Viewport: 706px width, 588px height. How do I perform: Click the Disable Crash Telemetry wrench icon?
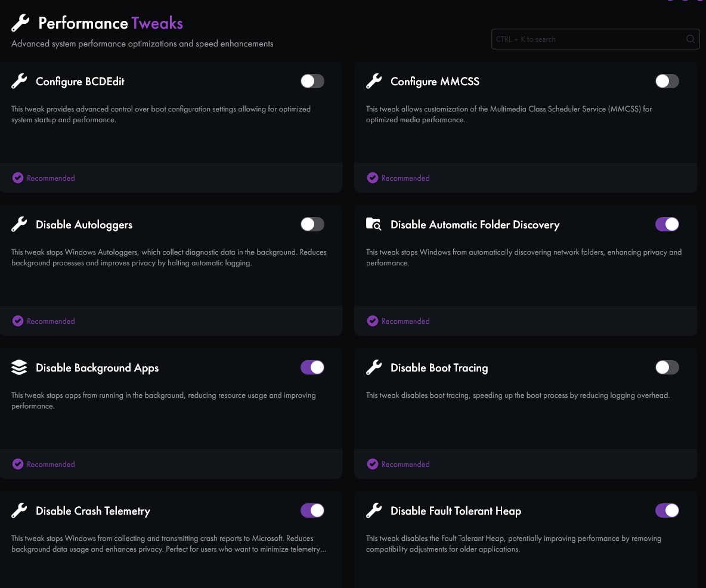(19, 510)
